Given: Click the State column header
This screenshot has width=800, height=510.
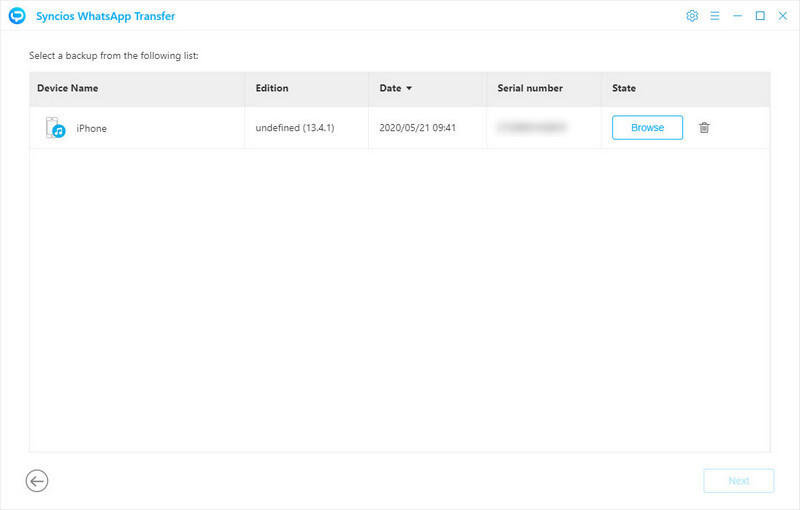Looking at the screenshot, I should [x=624, y=89].
